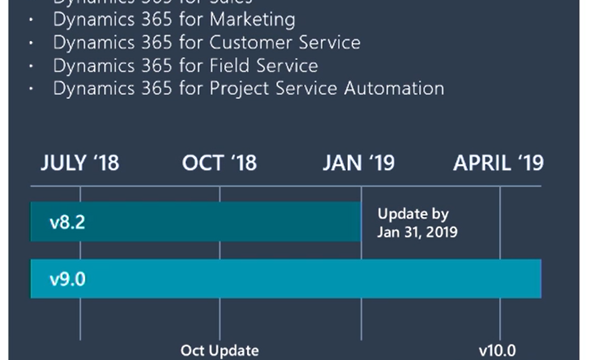The image size is (590, 360).
Task: Click bullet point before Customer Service item
Action: coord(31,43)
